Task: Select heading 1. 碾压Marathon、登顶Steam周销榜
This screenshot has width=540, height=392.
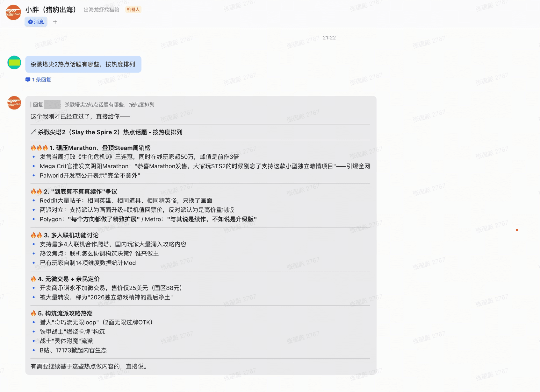Action: [x=91, y=148]
